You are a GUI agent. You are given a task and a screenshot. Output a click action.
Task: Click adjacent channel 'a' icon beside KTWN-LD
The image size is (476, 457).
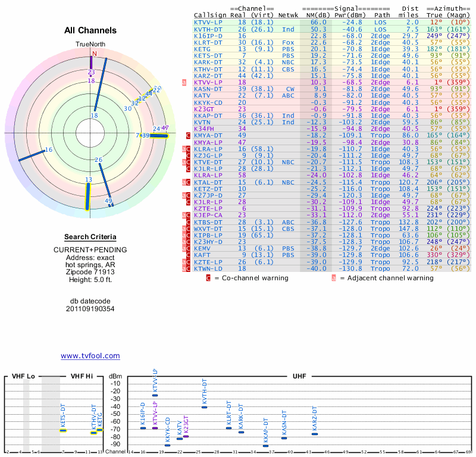(184, 268)
